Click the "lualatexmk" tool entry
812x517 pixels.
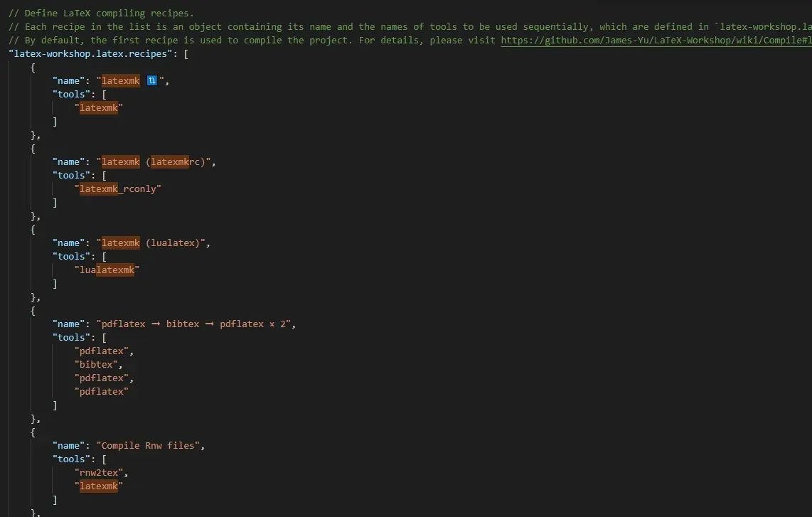(x=106, y=270)
